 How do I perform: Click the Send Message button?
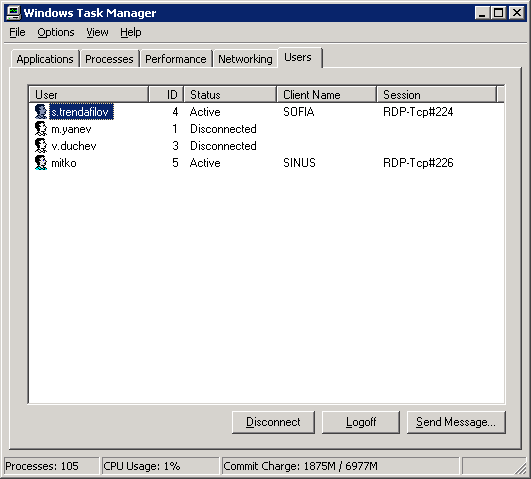(x=456, y=422)
